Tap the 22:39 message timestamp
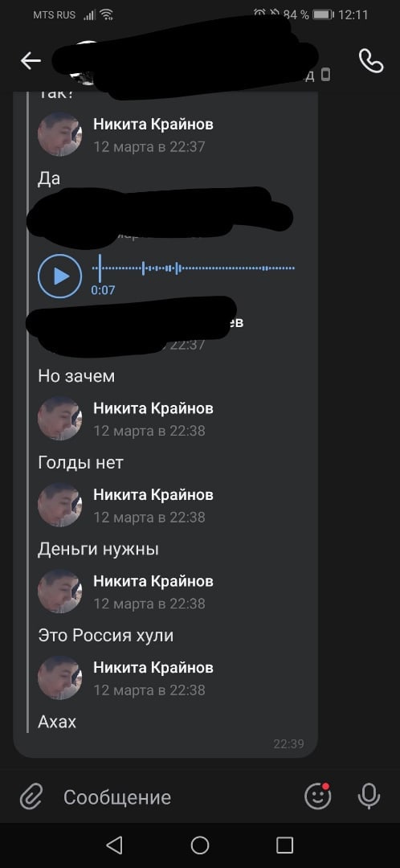This screenshot has width=400, height=868. click(289, 743)
